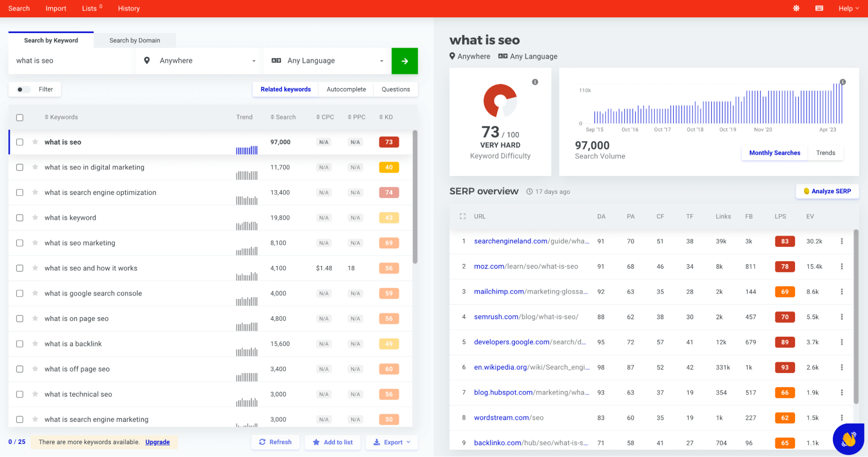Check the select-all keywords checkbox
Image resolution: width=868 pixels, height=457 pixels.
20,117
